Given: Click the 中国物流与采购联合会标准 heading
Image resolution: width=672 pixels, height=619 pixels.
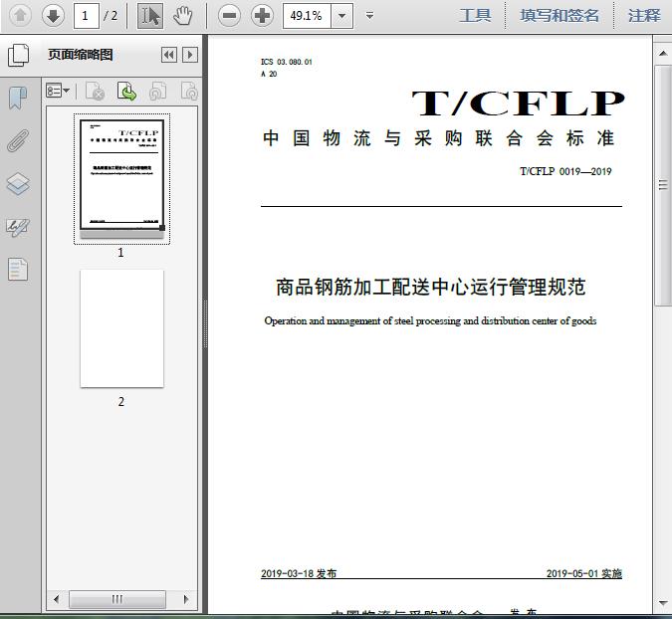Looking at the screenshot, I should coord(438,138).
